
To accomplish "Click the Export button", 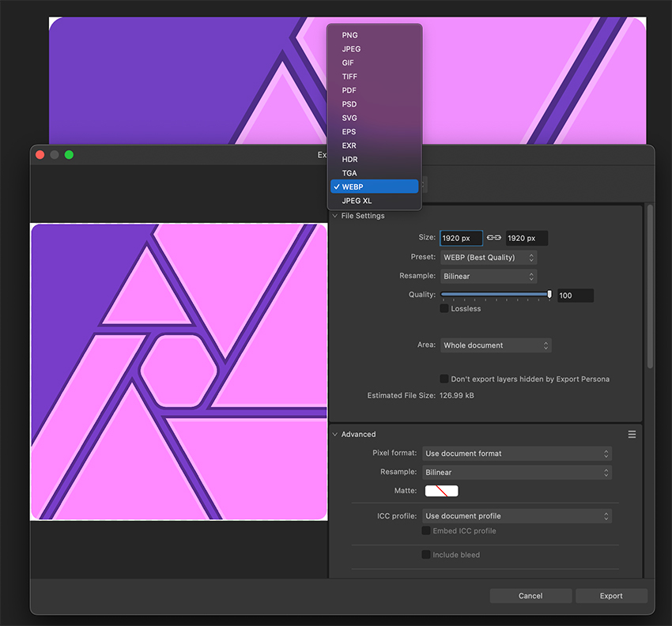I will pos(611,595).
